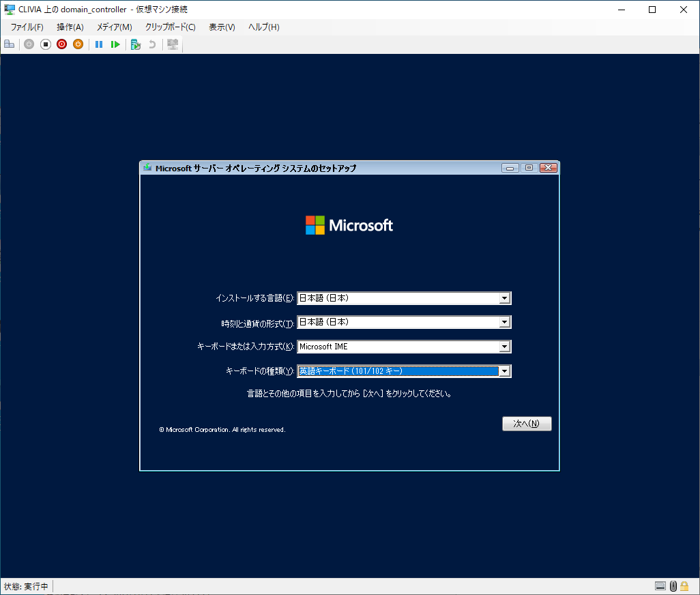Expand the キーボードの種類 dropdown arrow
This screenshot has height=595, width=700.
coord(504,371)
